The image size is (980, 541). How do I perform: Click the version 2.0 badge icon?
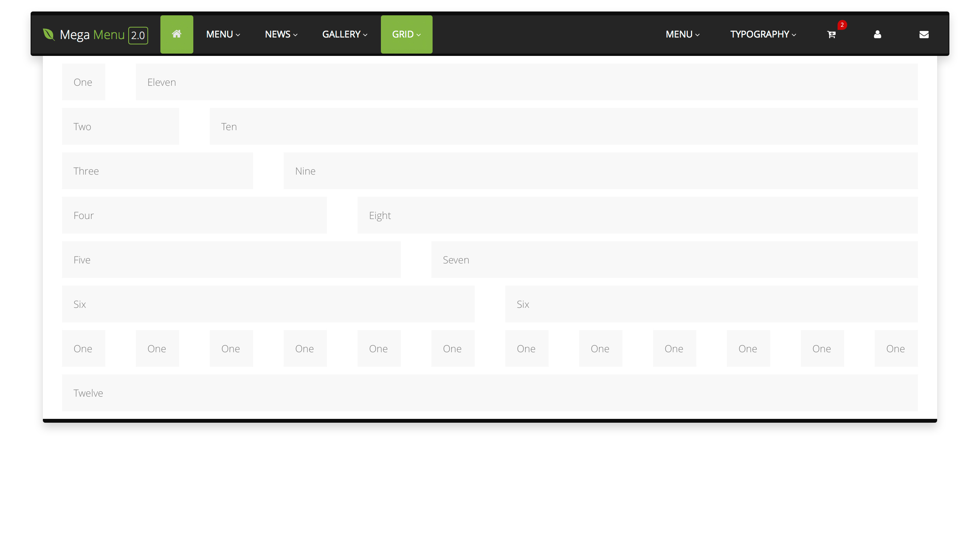(138, 34)
